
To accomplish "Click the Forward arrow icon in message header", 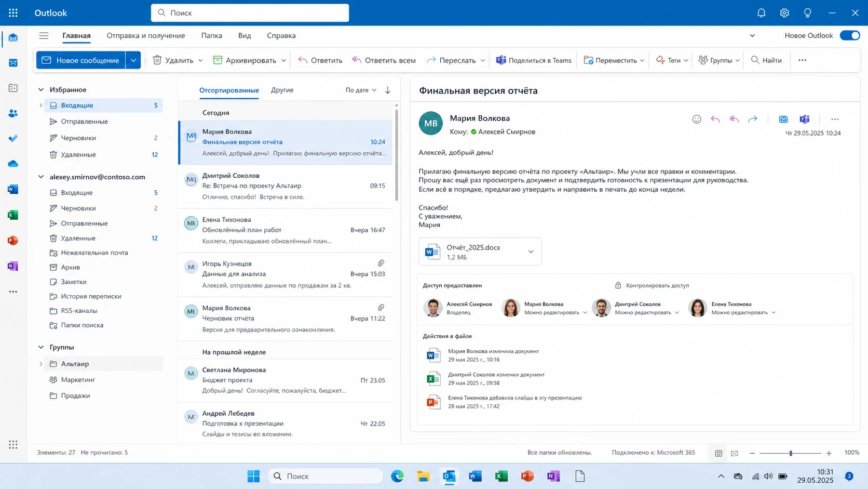I will (x=753, y=119).
